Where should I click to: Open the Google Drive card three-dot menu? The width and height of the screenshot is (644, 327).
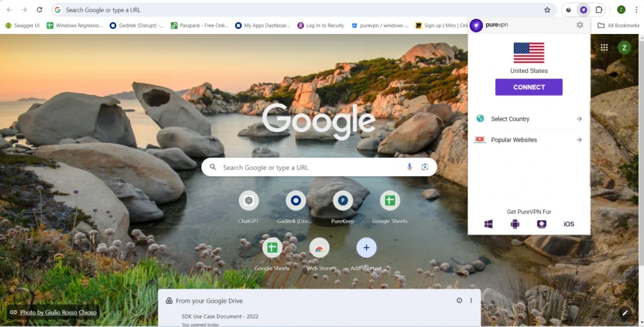[471, 301]
